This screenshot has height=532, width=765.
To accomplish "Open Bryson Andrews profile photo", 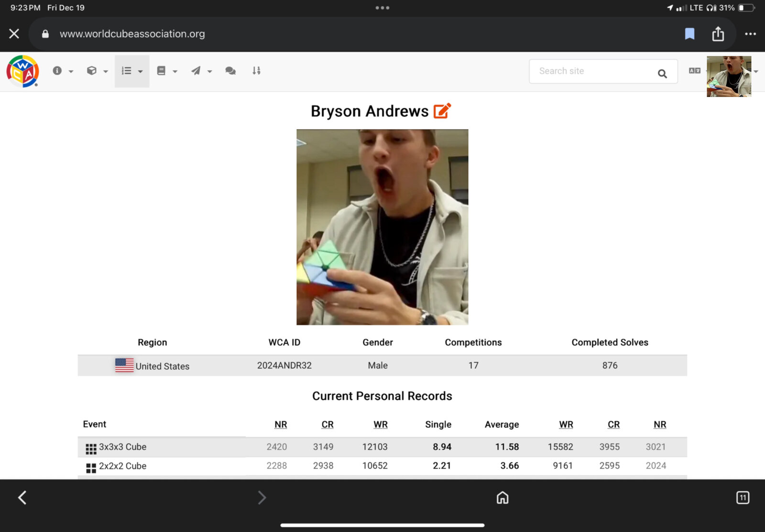I will pos(382,227).
